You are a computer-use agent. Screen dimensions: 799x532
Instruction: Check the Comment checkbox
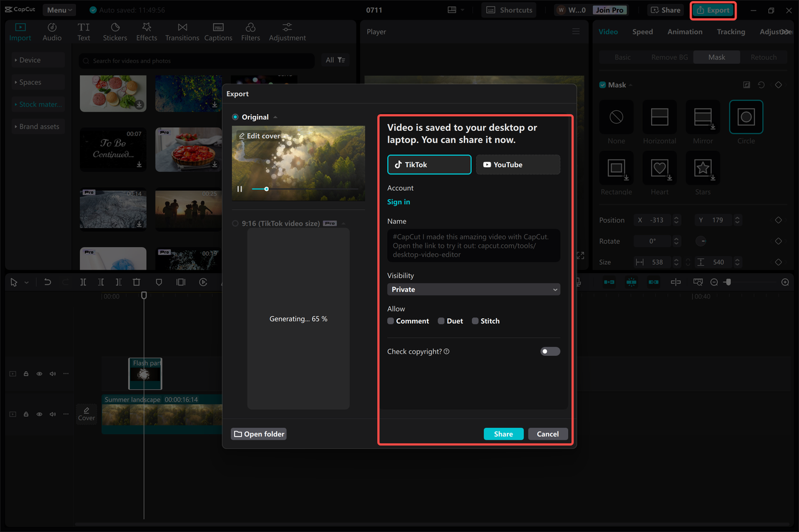pos(391,321)
